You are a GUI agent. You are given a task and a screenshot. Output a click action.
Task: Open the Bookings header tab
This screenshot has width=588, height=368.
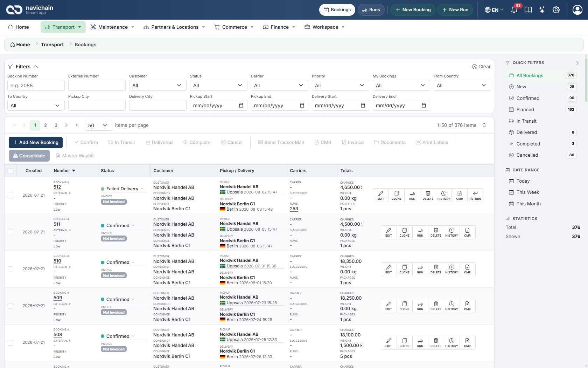337,10
